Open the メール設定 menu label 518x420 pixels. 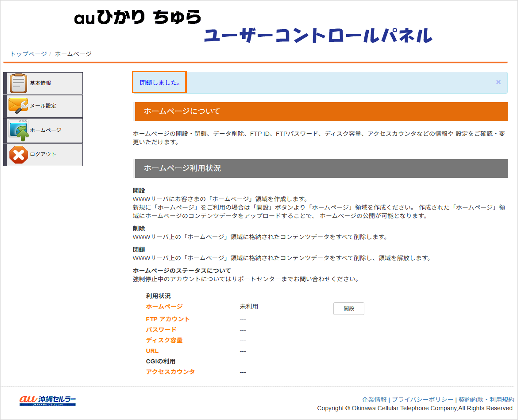coord(43,106)
